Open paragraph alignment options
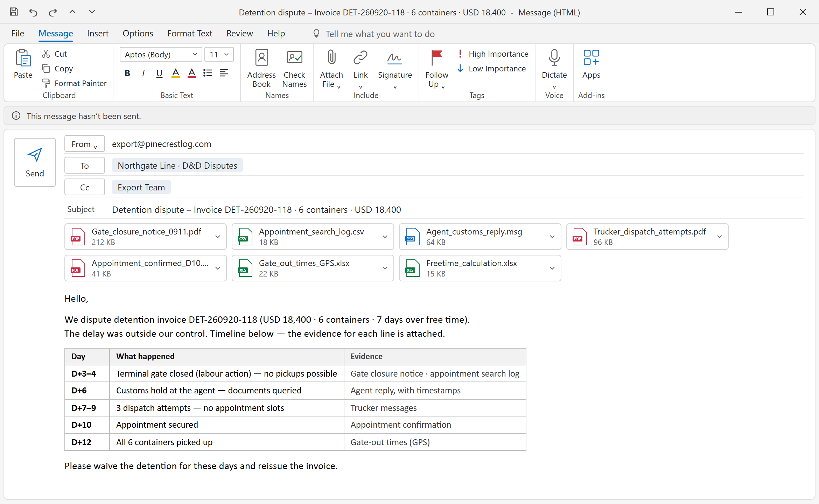This screenshot has height=504, width=819. 224,73
